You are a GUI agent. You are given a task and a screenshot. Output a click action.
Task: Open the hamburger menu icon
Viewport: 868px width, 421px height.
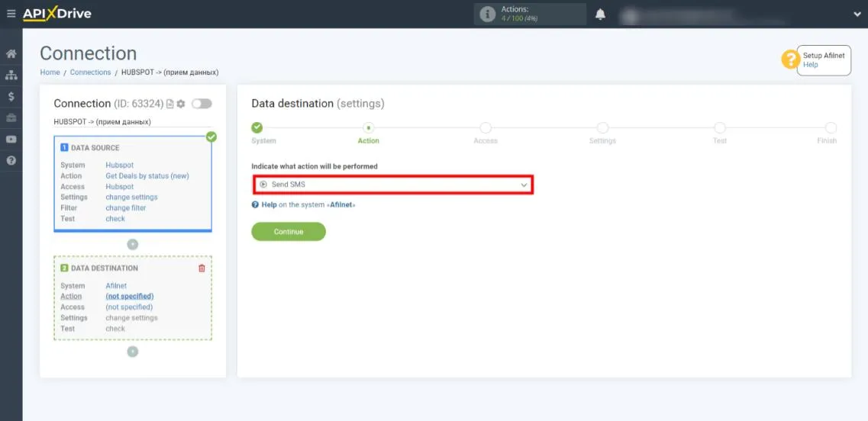[11, 14]
